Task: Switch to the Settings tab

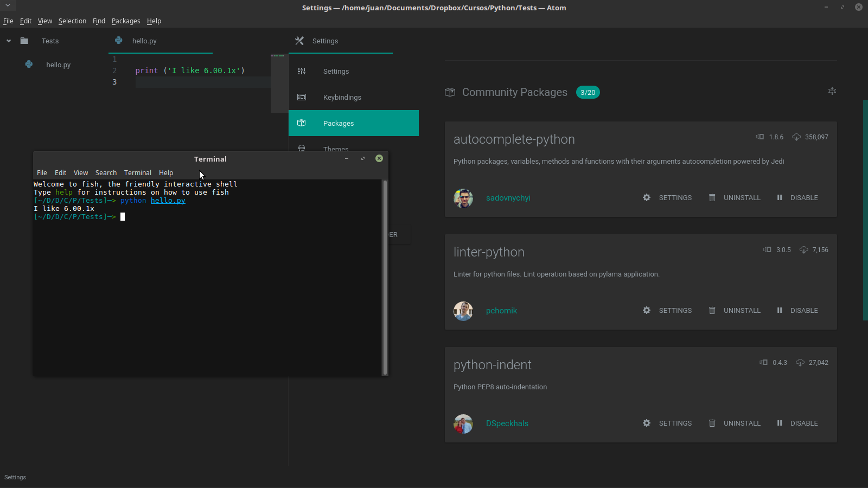Action: (341, 41)
